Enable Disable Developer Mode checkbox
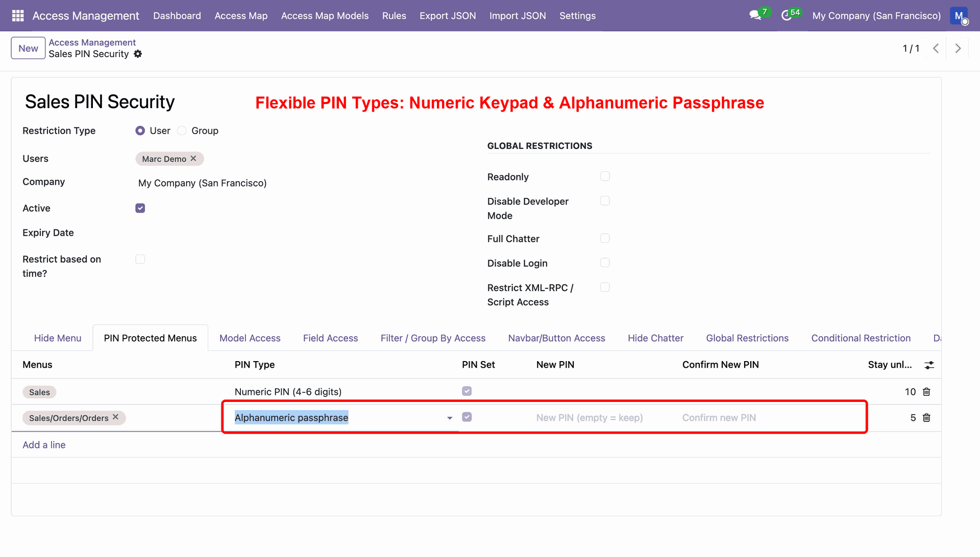 click(x=605, y=201)
